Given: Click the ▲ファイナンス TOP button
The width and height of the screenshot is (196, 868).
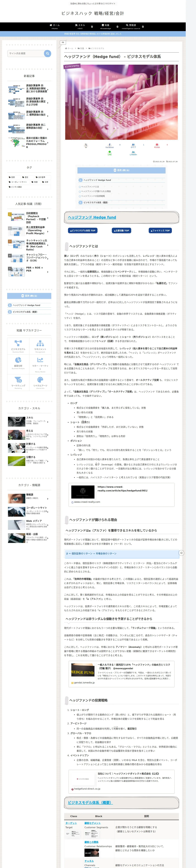Looking at the screenshot, I should 160,230.
